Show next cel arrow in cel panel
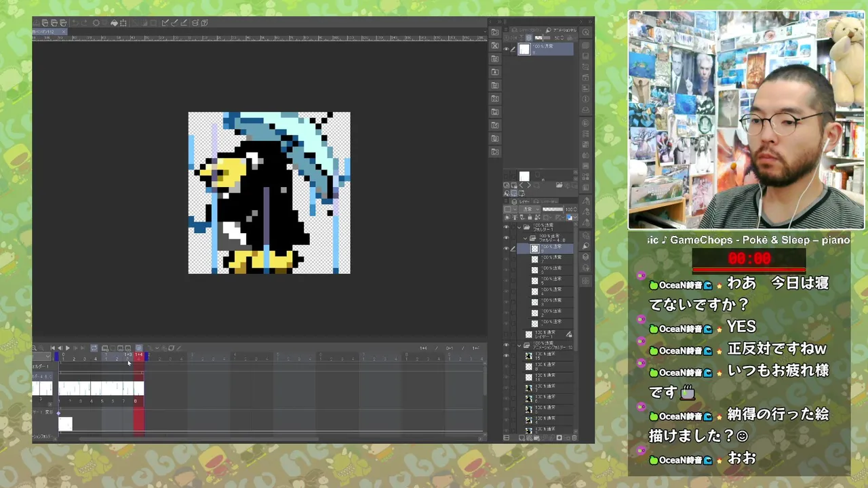This screenshot has width=868, height=488. coord(529,185)
